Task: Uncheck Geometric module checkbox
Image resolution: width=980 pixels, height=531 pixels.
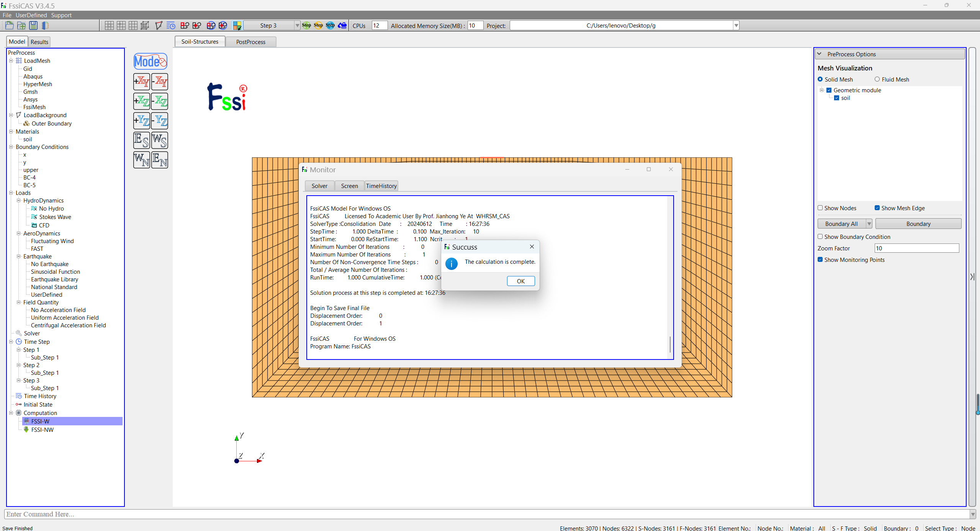Action: click(x=829, y=90)
